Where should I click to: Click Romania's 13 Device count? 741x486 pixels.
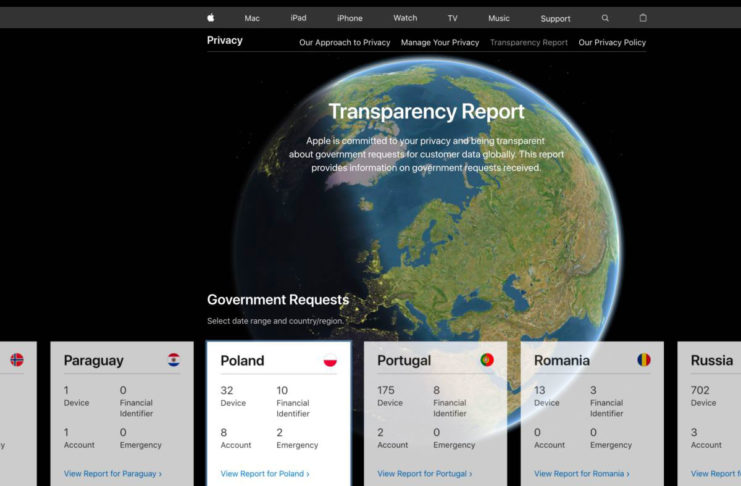[540, 391]
